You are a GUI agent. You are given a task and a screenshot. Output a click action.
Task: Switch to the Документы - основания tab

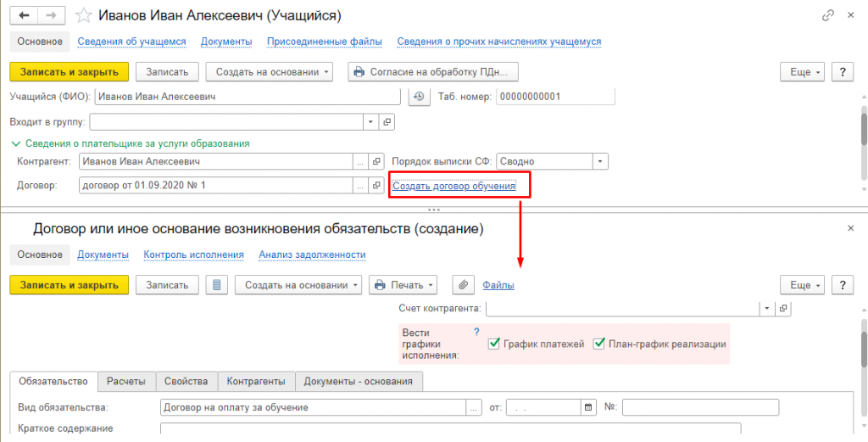[x=359, y=381]
